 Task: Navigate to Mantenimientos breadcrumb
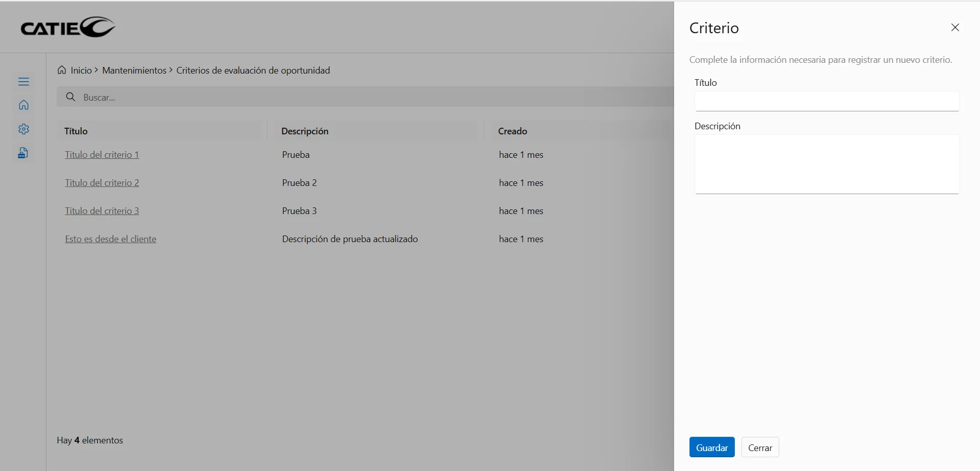tap(134, 70)
